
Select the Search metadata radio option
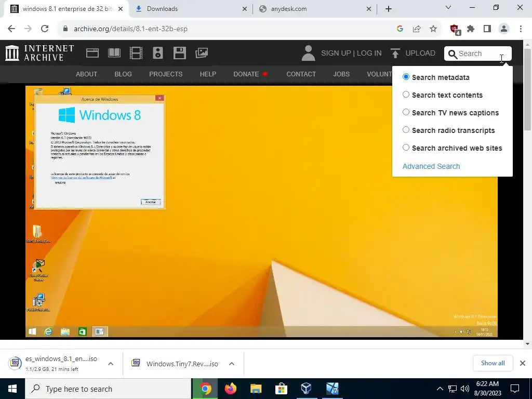pyautogui.click(x=406, y=77)
